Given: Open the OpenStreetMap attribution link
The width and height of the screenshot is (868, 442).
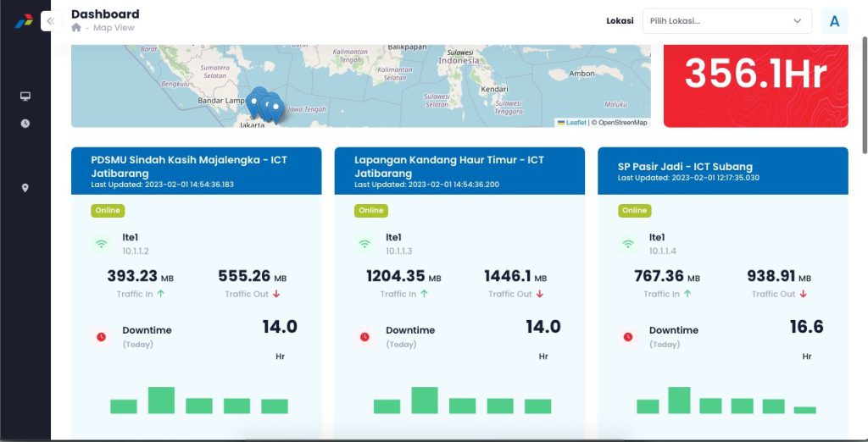Looking at the screenshot, I should tap(620, 123).
